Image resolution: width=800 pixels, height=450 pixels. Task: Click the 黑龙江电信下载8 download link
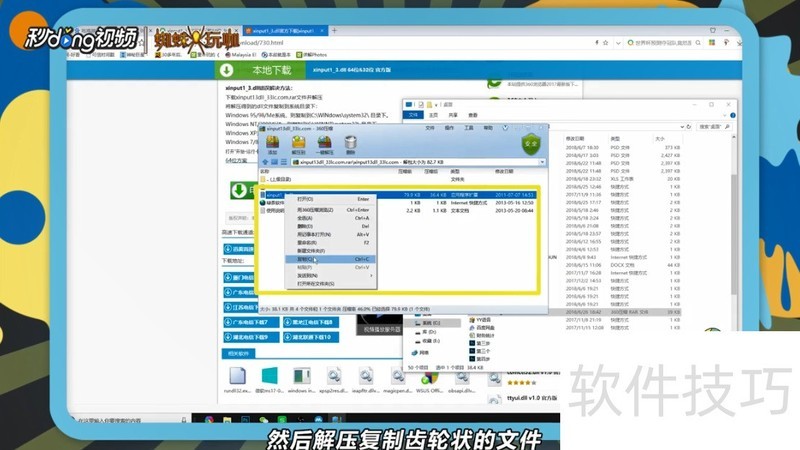pos(311,322)
